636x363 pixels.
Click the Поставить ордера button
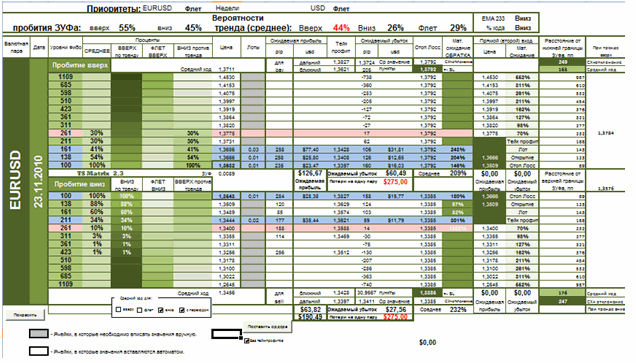pyautogui.click(x=267, y=326)
